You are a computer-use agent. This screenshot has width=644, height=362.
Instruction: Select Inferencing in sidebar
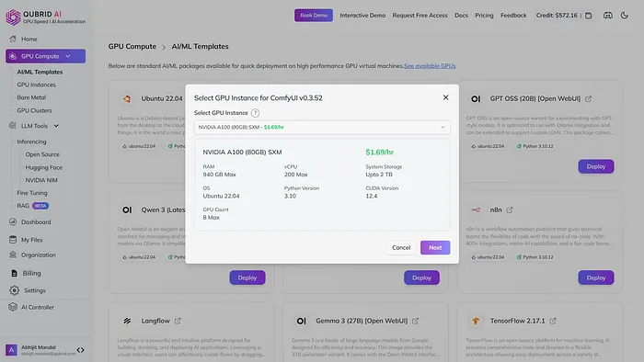[31, 141]
